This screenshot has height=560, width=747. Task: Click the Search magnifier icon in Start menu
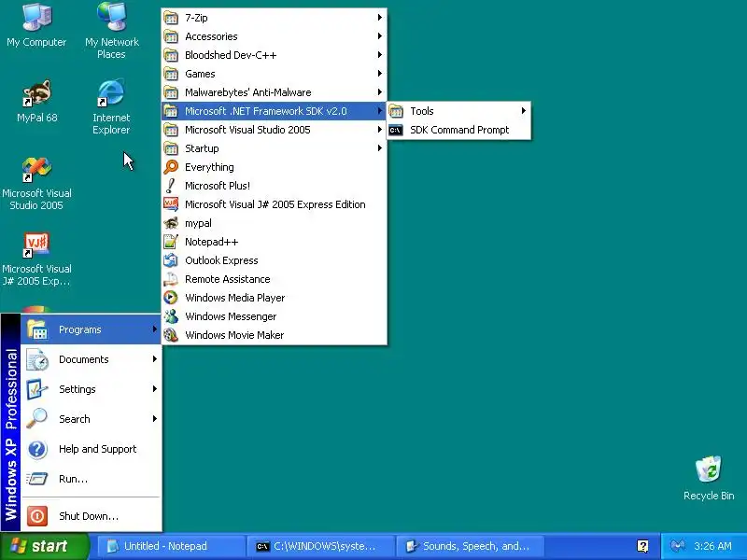37,418
